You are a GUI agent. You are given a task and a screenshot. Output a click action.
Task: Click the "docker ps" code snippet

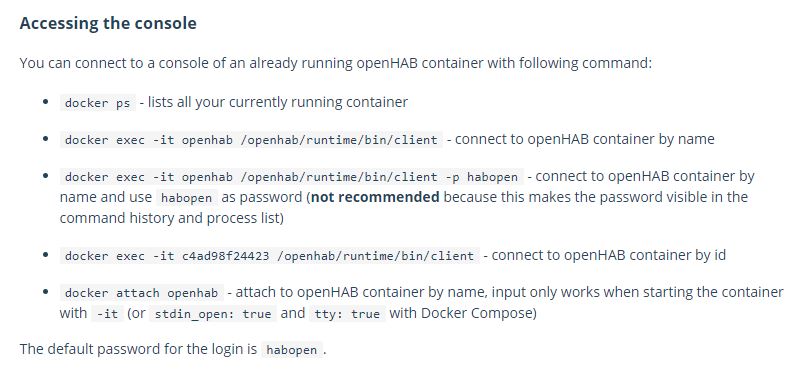click(98, 103)
